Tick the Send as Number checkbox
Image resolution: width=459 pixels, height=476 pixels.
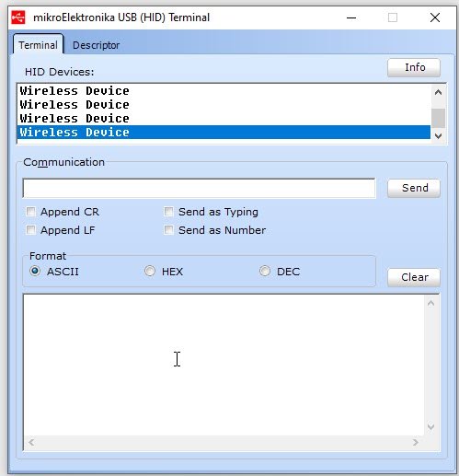coord(168,230)
